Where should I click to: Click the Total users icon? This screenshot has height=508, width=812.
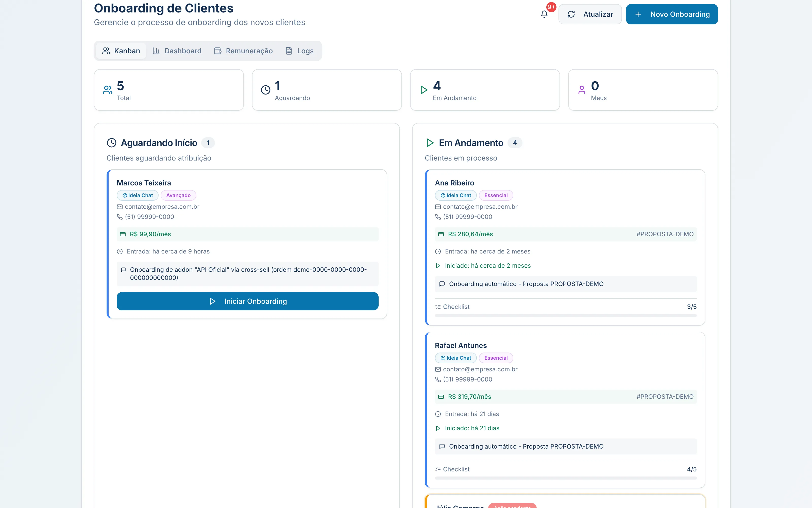pyautogui.click(x=108, y=90)
